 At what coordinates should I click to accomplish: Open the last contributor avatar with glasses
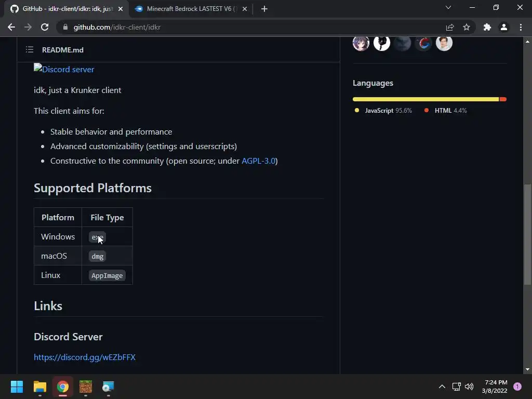click(444, 43)
